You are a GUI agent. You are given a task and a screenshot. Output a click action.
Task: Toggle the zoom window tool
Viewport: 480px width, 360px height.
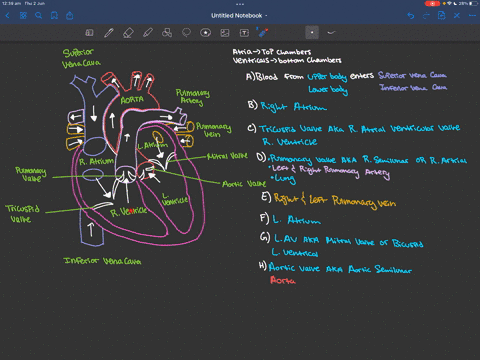(89, 33)
